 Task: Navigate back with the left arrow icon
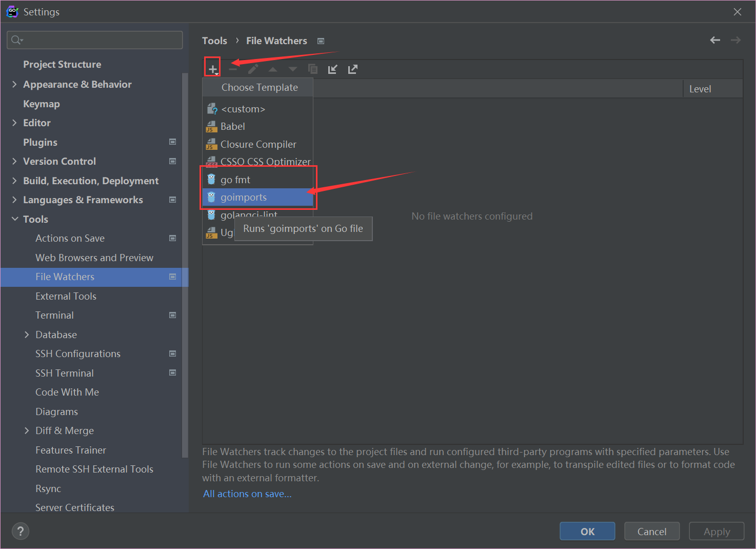click(715, 40)
